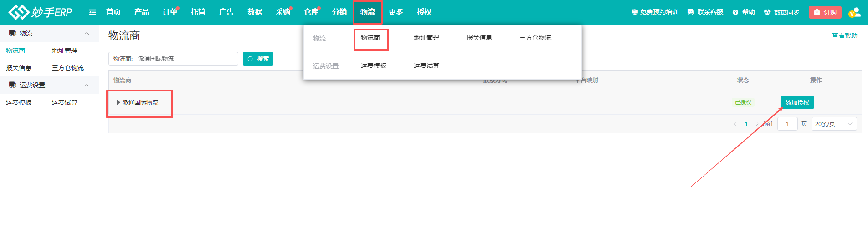Open the 仓库 top navigation tab
Screen dimensions: 868x243
pos(311,12)
